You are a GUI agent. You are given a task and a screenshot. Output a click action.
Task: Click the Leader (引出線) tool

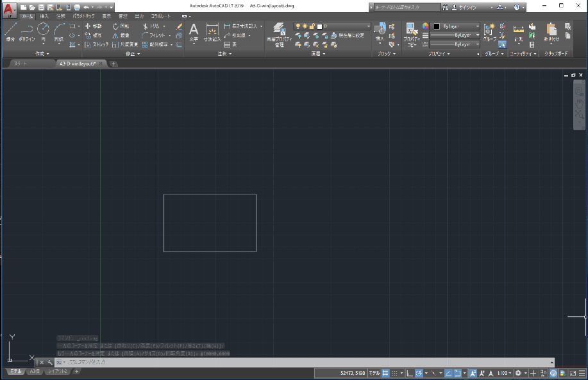235,35
